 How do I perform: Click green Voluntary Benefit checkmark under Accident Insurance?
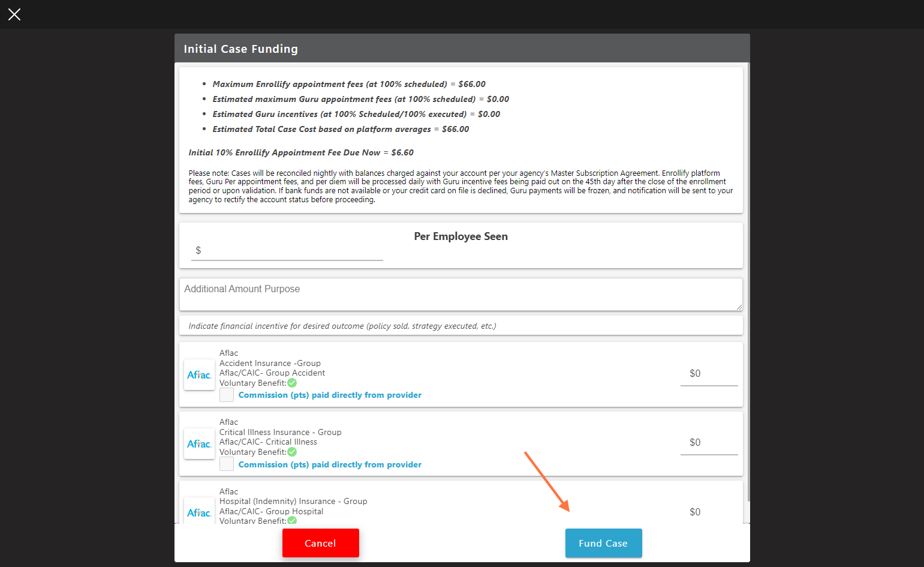click(292, 383)
